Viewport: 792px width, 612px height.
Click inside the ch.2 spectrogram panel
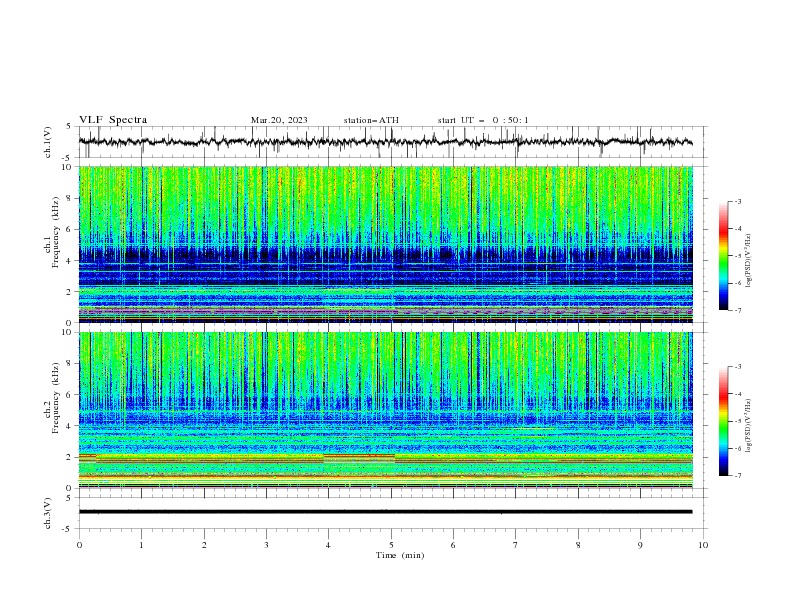[386, 410]
